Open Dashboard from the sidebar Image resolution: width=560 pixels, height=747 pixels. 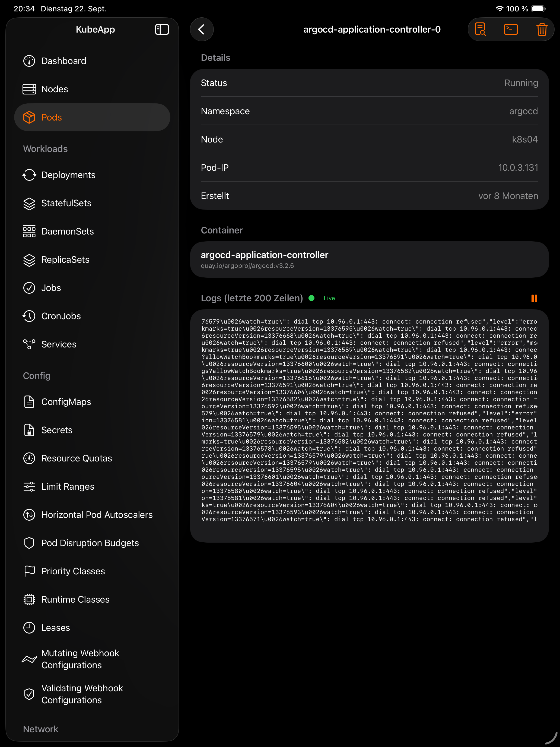point(92,61)
